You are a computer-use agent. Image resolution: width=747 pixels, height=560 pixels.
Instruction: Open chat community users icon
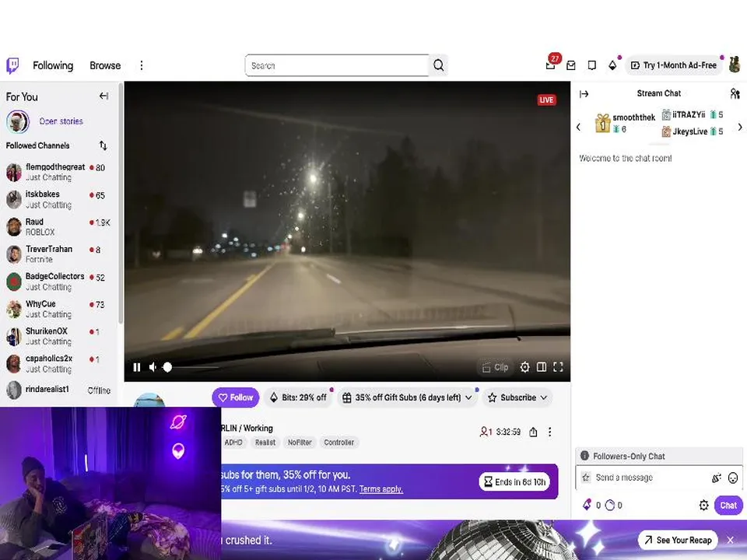point(735,94)
